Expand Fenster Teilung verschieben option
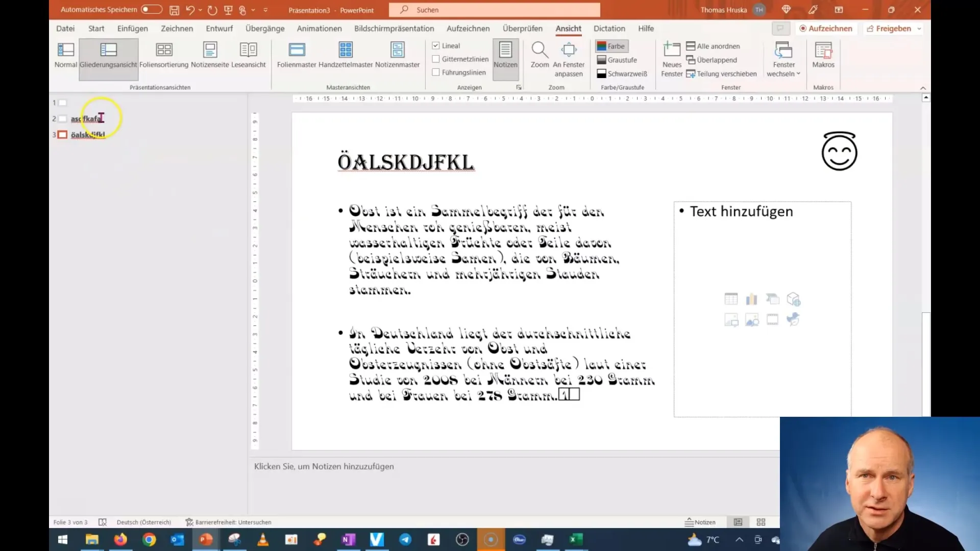The width and height of the screenshot is (980, 551). (x=727, y=73)
